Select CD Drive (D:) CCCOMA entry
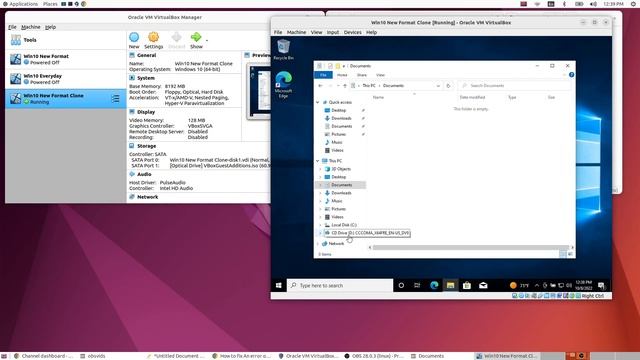The height and width of the screenshot is (360, 640). pyautogui.click(x=367, y=233)
